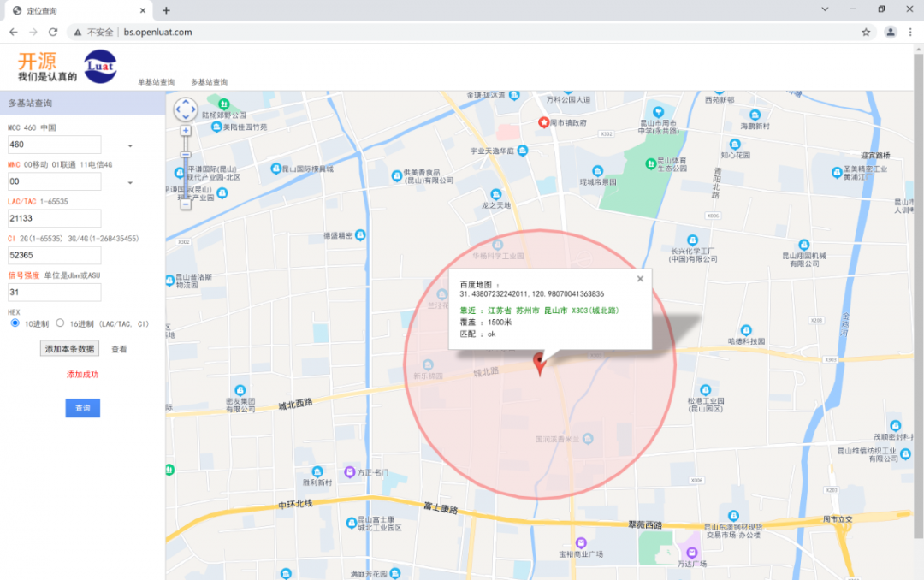Screen dimensions: 924x580
Task: Click the page vertical scrollbar
Action: [919, 295]
